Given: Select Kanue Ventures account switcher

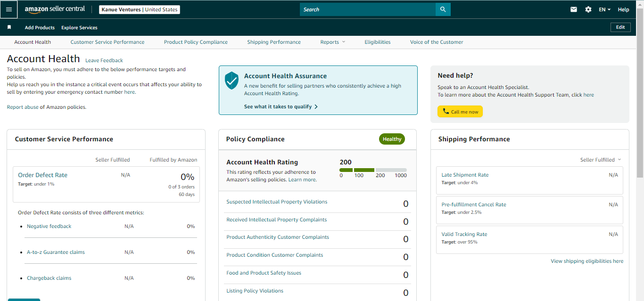Looking at the screenshot, I should coord(140,9).
